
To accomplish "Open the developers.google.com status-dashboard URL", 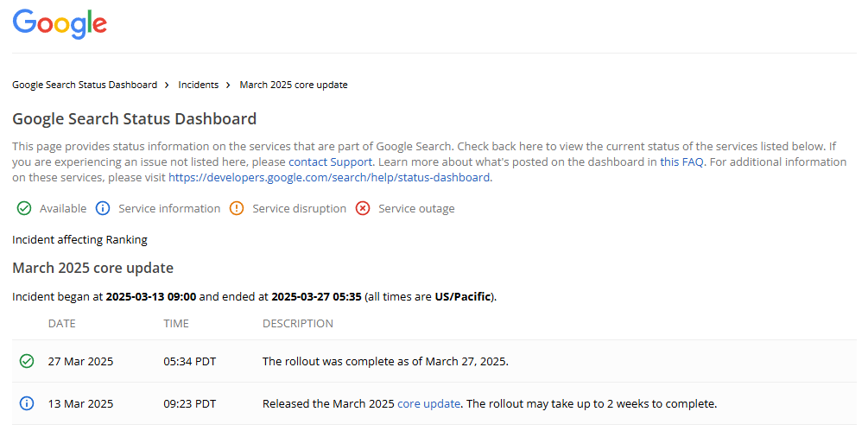I will 329,177.
